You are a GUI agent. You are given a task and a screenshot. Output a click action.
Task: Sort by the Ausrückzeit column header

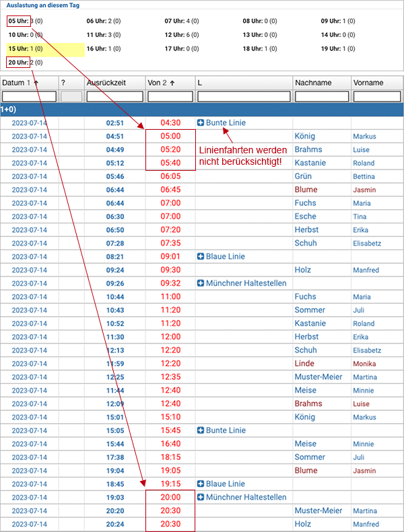(x=115, y=83)
